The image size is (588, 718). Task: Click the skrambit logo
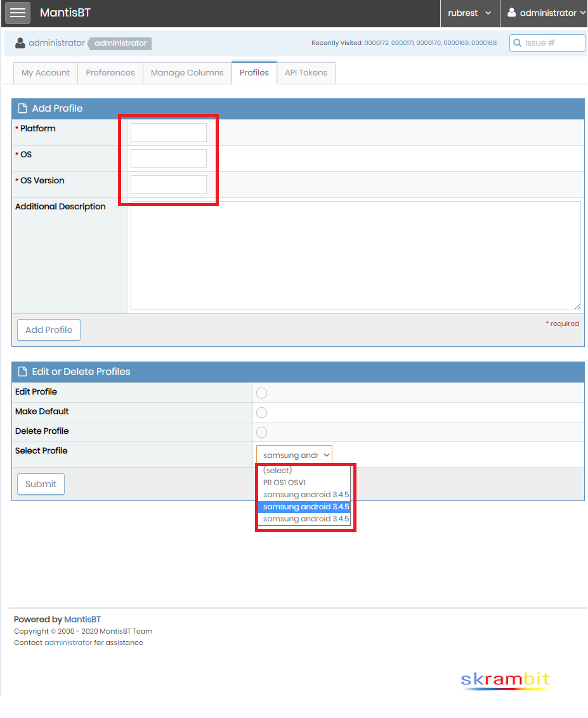click(x=506, y=681)
